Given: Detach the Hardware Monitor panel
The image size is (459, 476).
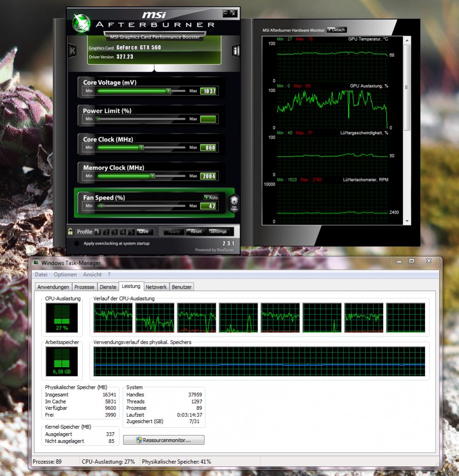Looking at the screenshot, I should [x=337, y=30].
